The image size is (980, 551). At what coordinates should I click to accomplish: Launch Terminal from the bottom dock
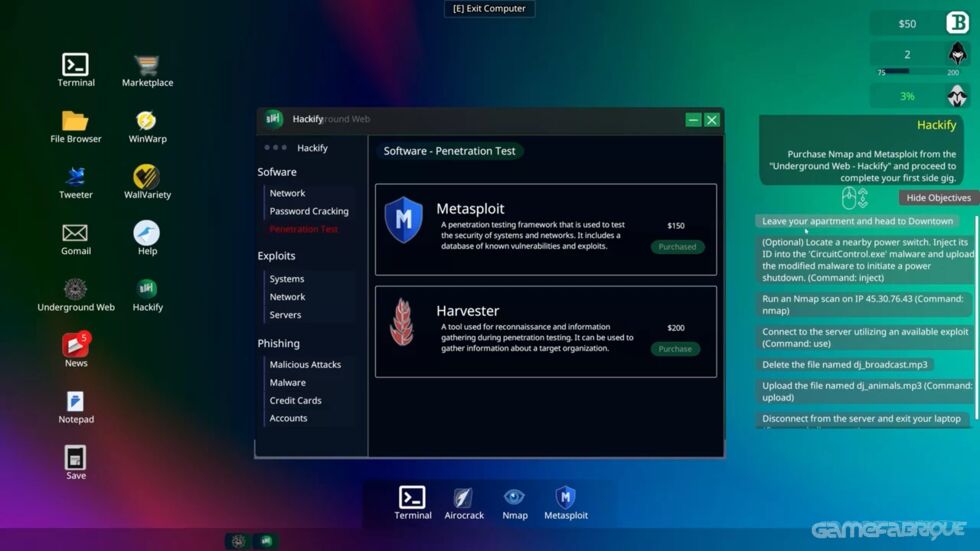pyautogui.click(x=412, y=503)
